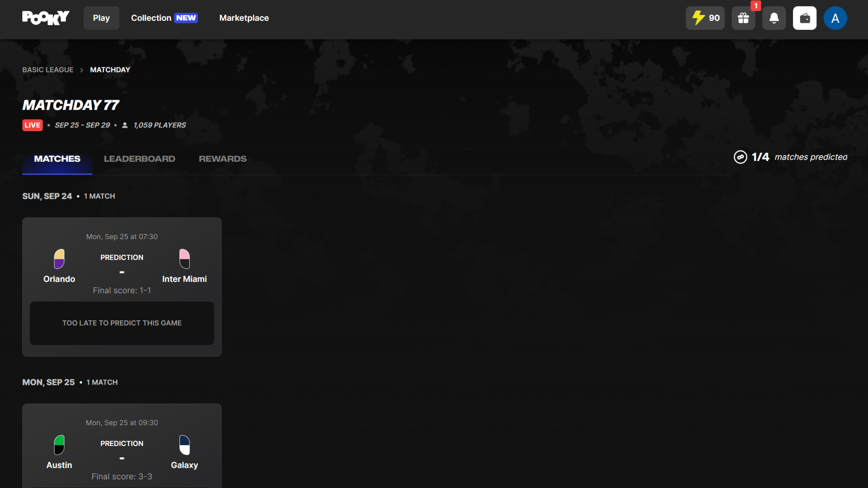The width and height of the screenshot is (868, 488).
Task: Click the matches predicted link icon
Action: (740, 157)
